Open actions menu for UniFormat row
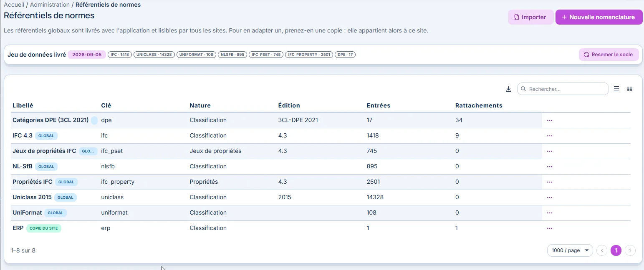644x270 pixels. pos(550,213)
